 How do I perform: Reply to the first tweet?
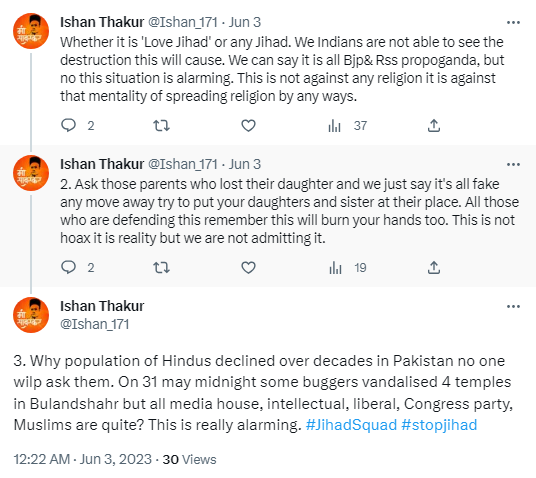68,125
